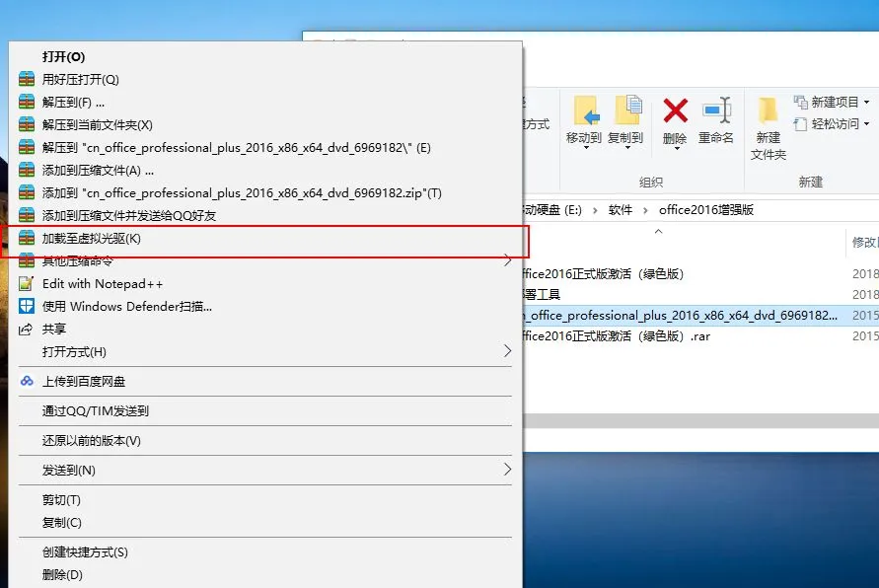Click the 好压 icon beside 解压到当前文件夹
Viewport: 879px width, 588px height.
(27, 124)
